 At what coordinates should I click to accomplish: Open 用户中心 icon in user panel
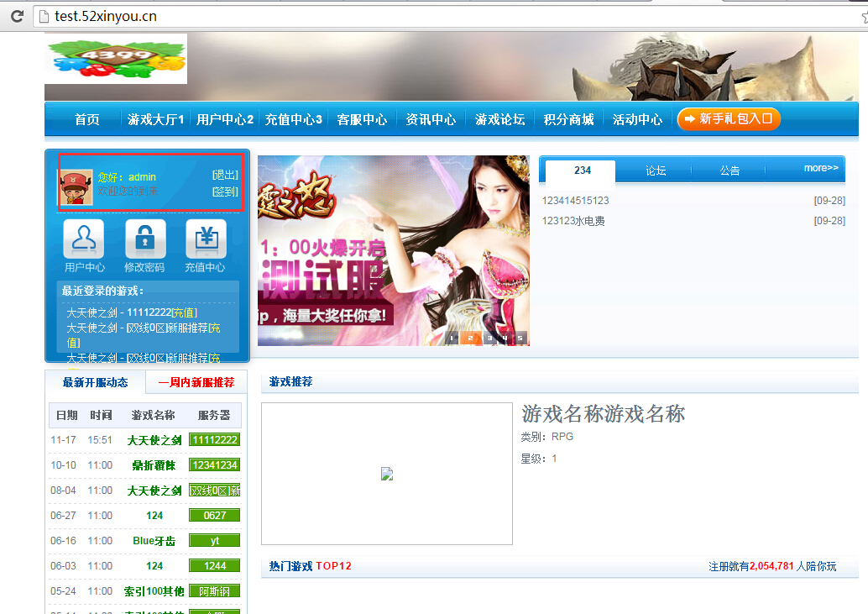[84, 239]
